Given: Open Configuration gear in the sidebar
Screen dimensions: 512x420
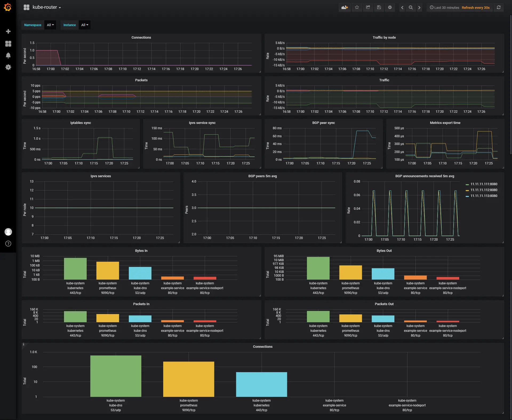Looking at the screenshot, I should pos(8,67).
